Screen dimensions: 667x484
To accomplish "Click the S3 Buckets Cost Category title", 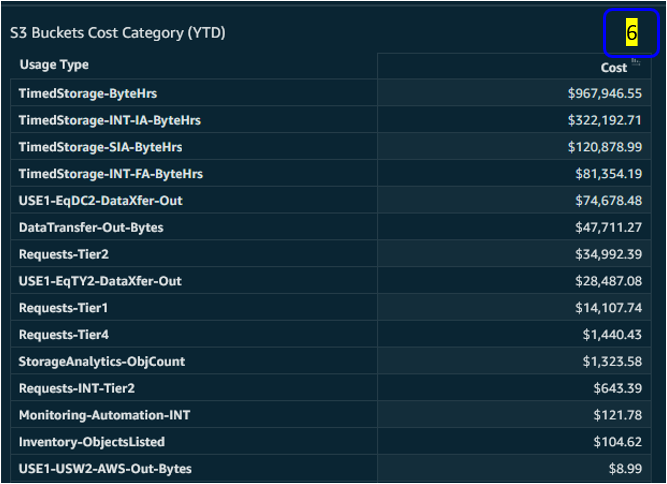I will point(117,33).
